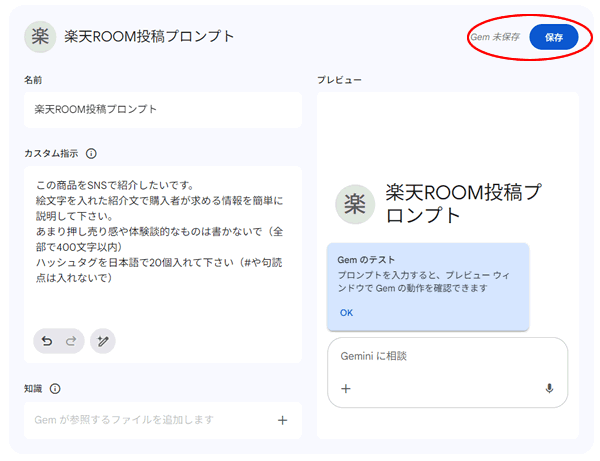This screenshot has height=461, width=600.
Task: Click the magic pencil rewrite instructions icon
Action: 103,341
